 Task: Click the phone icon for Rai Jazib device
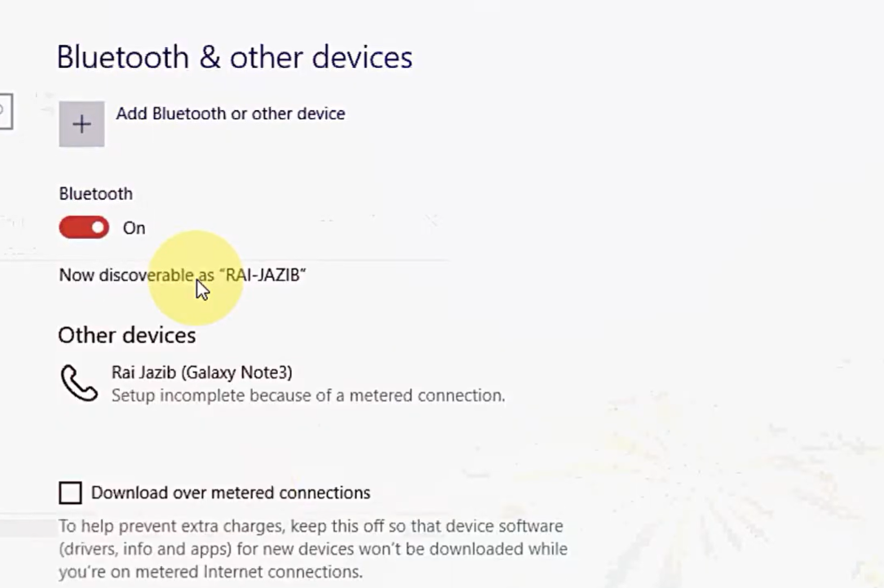(79, 383)
